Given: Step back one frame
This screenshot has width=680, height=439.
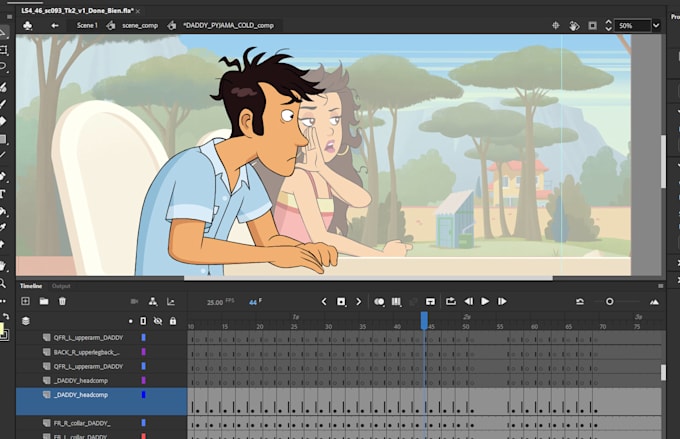Looking at the screenshot, I should 468,301.
